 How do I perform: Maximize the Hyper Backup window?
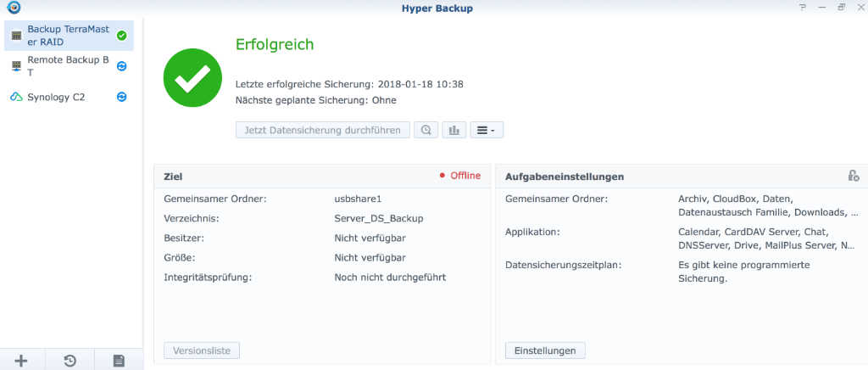tap(842, 8)
